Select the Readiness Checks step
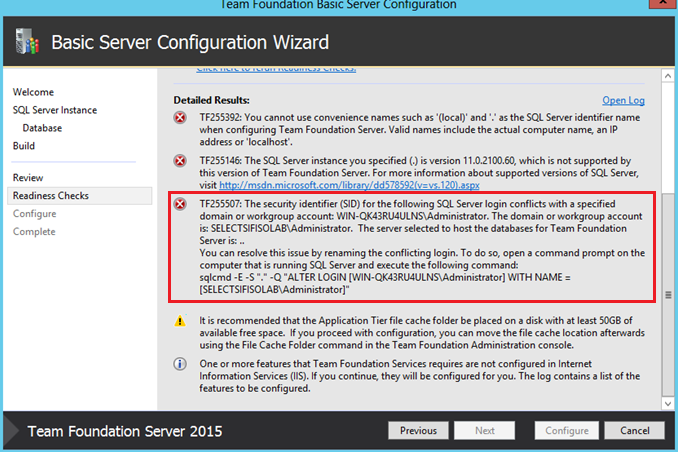The height and width of the screenshot is (452, 678). [80, 196]
